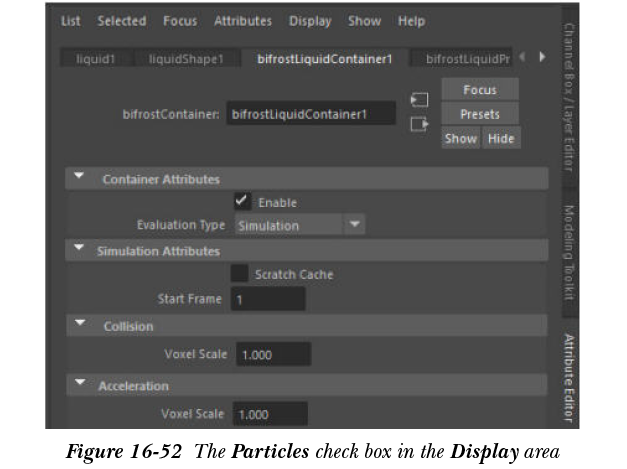Click the Start Frame input field
This screenshot has width=627, height=469.
point(268,299)
